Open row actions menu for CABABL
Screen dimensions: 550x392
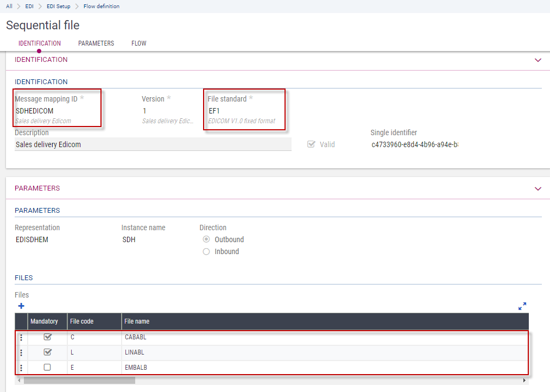(x=21, y=337)
